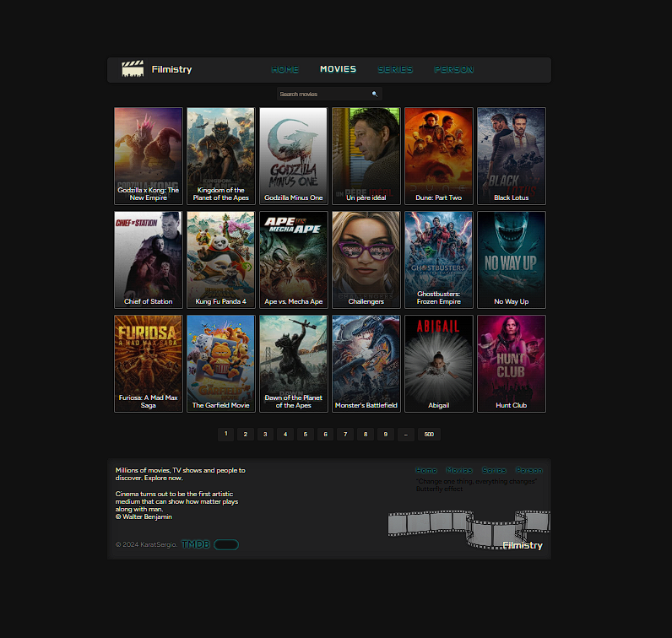This screenshot has height=638, width=672.
Task: Click the Filmistry header title text
Action: point(171,69)
